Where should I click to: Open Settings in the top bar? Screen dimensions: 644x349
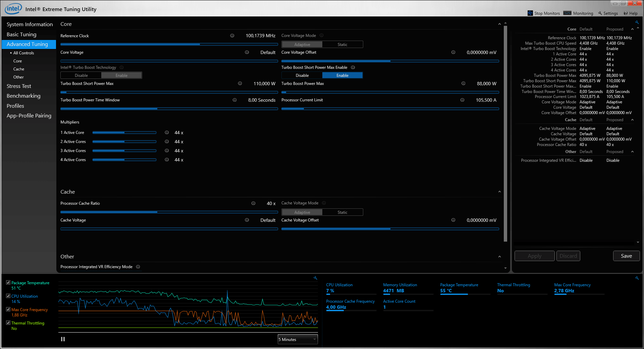[x=608, y=13]
